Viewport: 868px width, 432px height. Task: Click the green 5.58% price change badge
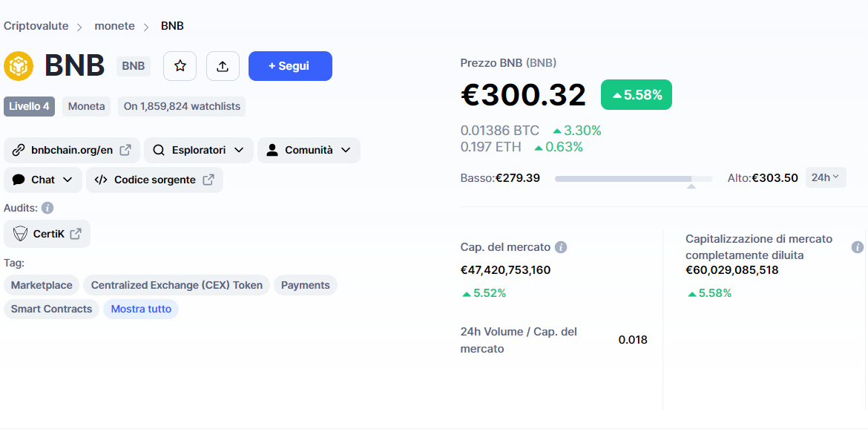tap(637, 95)
